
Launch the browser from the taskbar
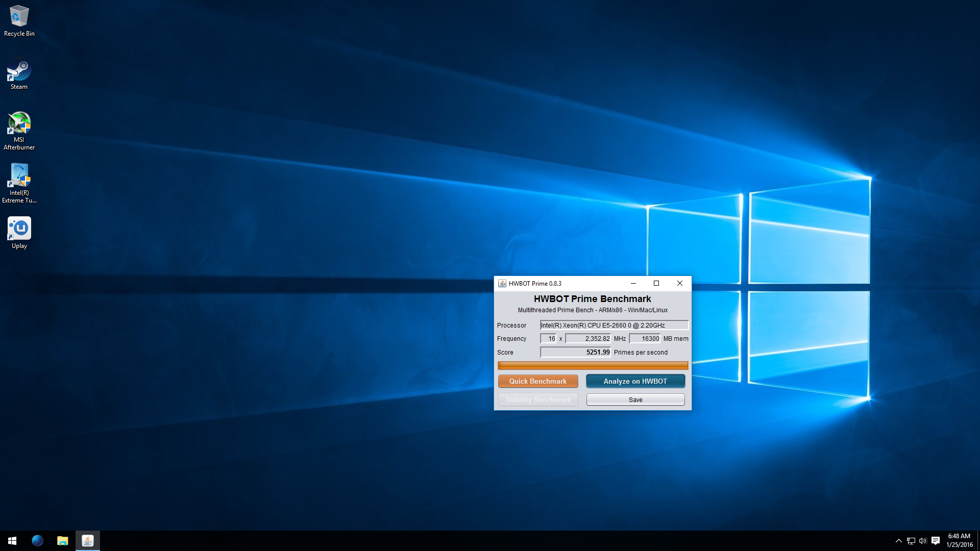point(37,541)
